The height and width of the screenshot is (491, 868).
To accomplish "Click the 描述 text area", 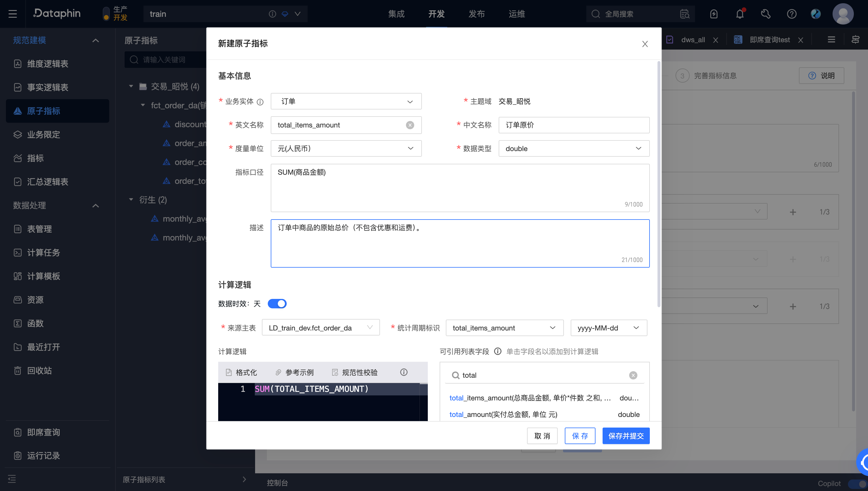I will (x=460, y=243).
